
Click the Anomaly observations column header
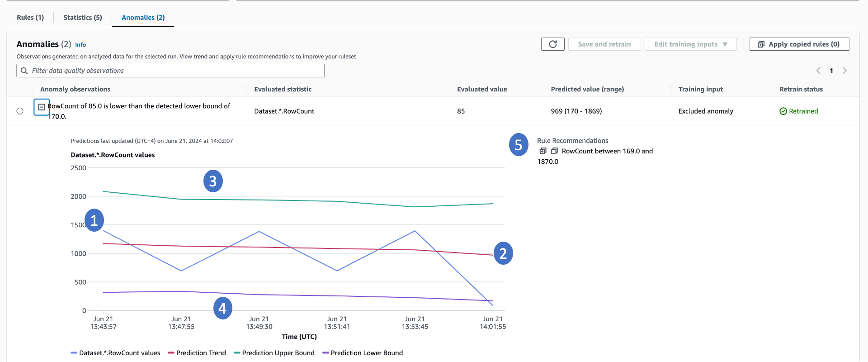pos(75,89)
